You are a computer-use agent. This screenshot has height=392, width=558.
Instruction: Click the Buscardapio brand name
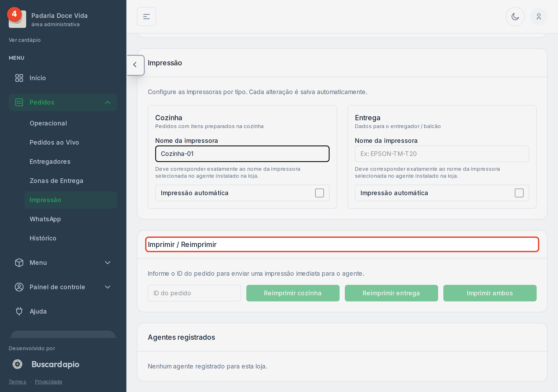55,364
